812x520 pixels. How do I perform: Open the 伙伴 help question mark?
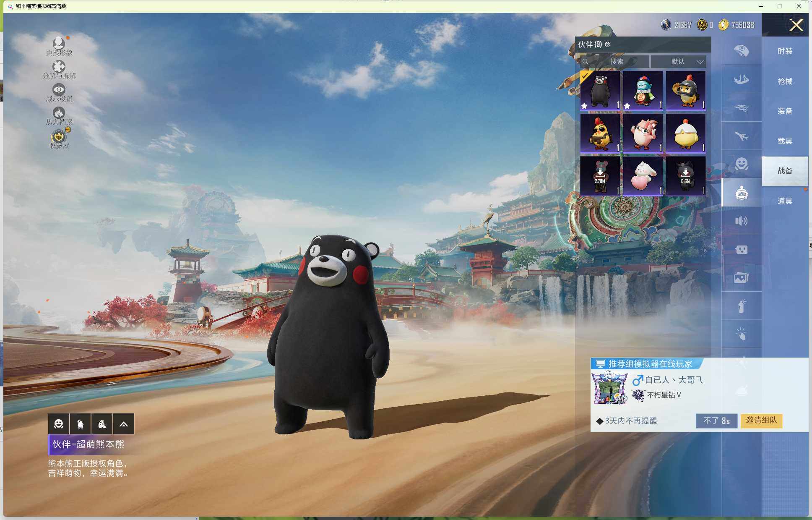pyautogui.click(x=608, y=44)
